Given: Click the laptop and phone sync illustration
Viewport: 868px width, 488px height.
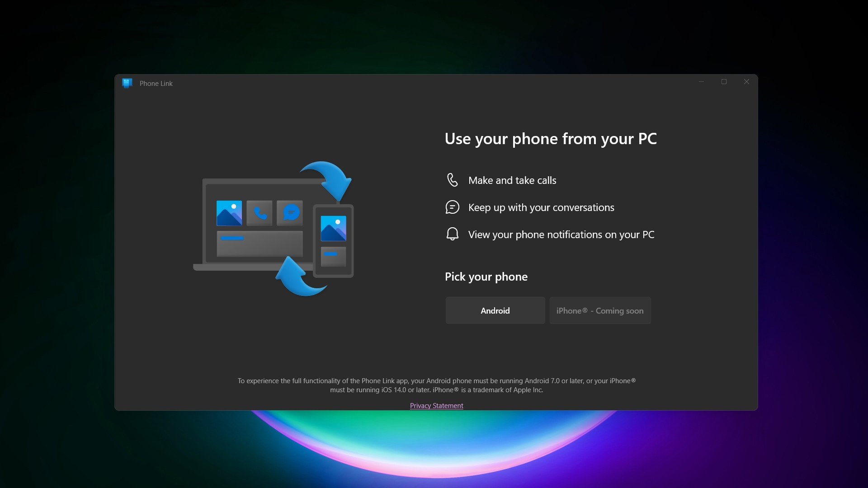Looking at the screenshot, I should tap(273, 229).
